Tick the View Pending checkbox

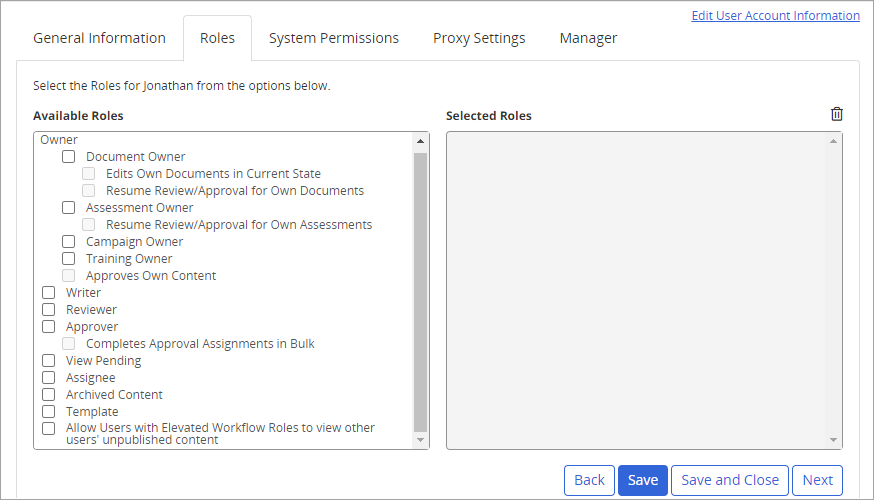[x=49, y=361]
